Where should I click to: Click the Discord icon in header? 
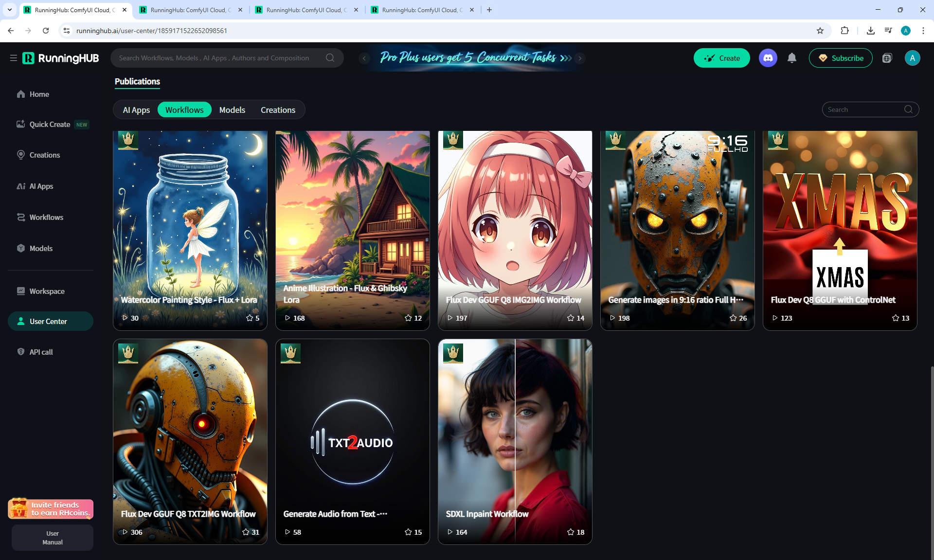tap(768, 58)
